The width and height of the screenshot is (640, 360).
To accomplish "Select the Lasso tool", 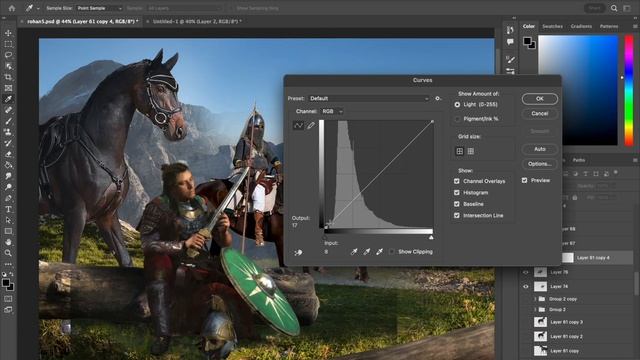I will coord(8,55).
